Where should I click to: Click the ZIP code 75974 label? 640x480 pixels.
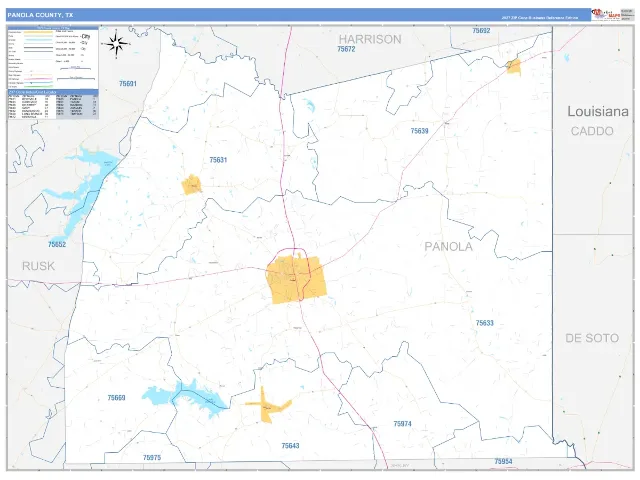[402, 424]
